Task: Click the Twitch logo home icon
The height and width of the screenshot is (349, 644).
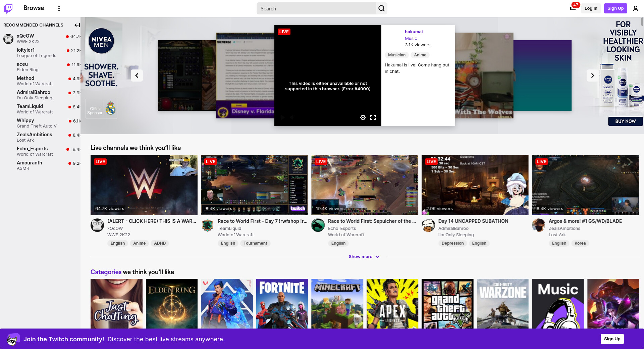Action: point(8,8)
